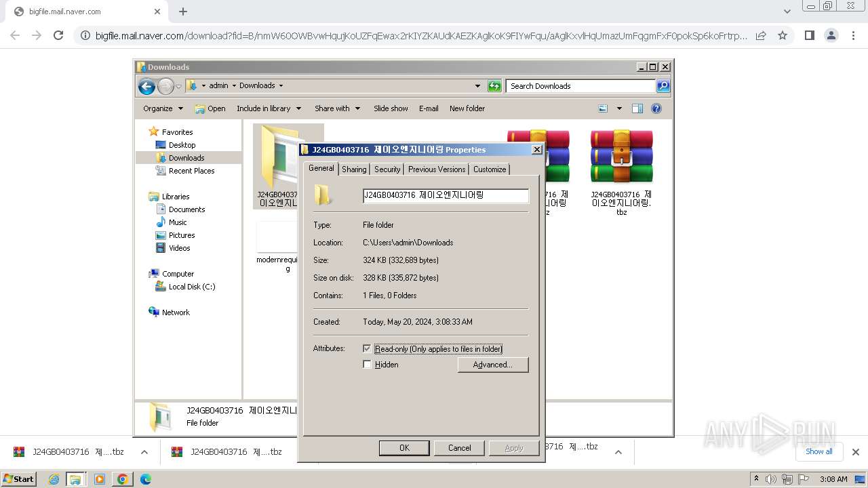The image size is (868, 488).
Task: Open the Customize tab
Action: [x=490, y=169]
